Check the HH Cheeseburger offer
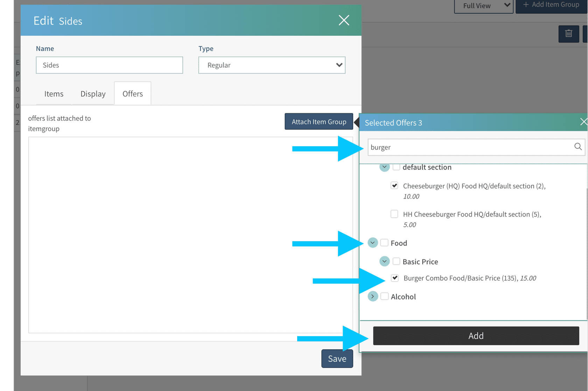The width and height of the screenshot is (588, 391). [394, 214]
